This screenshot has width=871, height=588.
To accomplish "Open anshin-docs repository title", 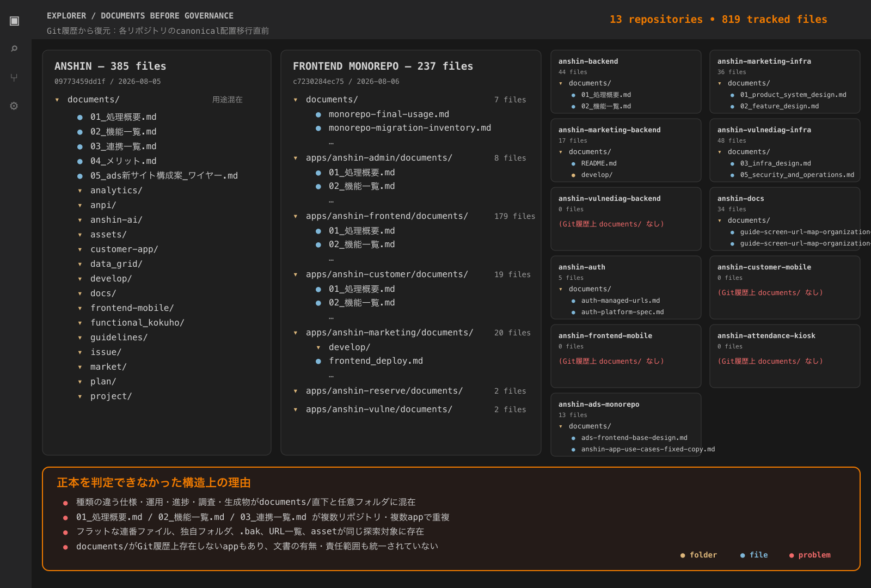I will click(740, 199).
